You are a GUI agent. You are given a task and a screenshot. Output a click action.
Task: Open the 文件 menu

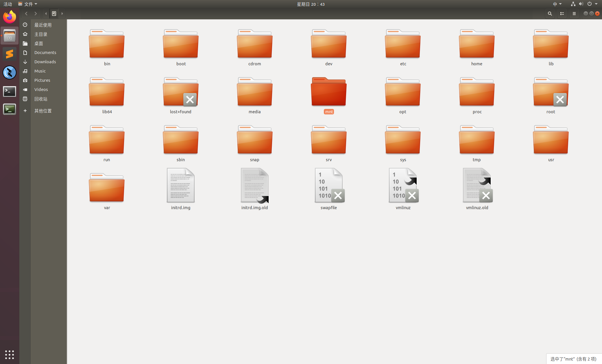coord(27,4)
